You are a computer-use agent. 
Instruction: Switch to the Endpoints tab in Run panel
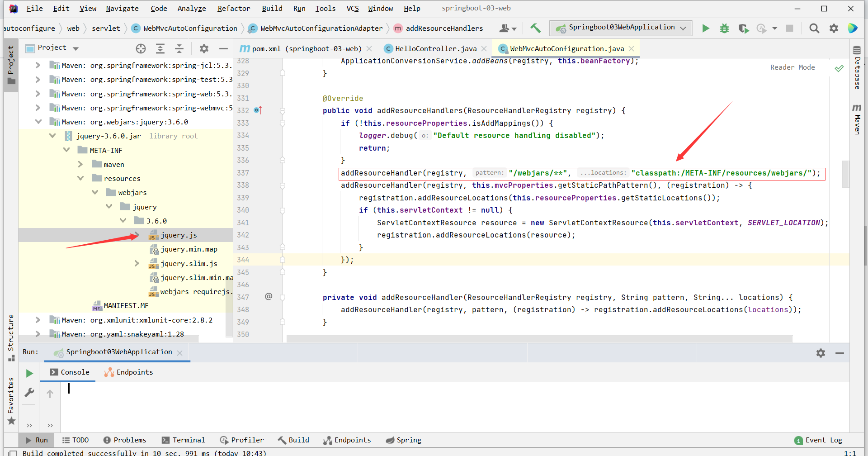129,372
